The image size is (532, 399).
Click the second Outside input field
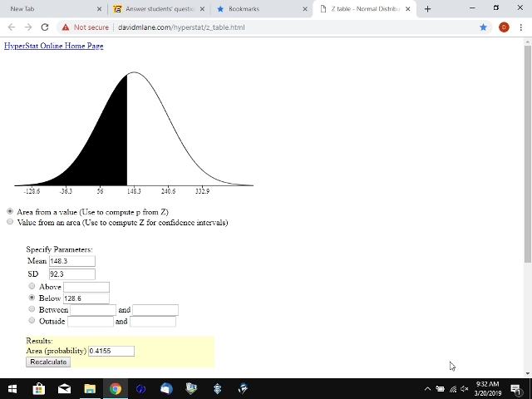153,322
